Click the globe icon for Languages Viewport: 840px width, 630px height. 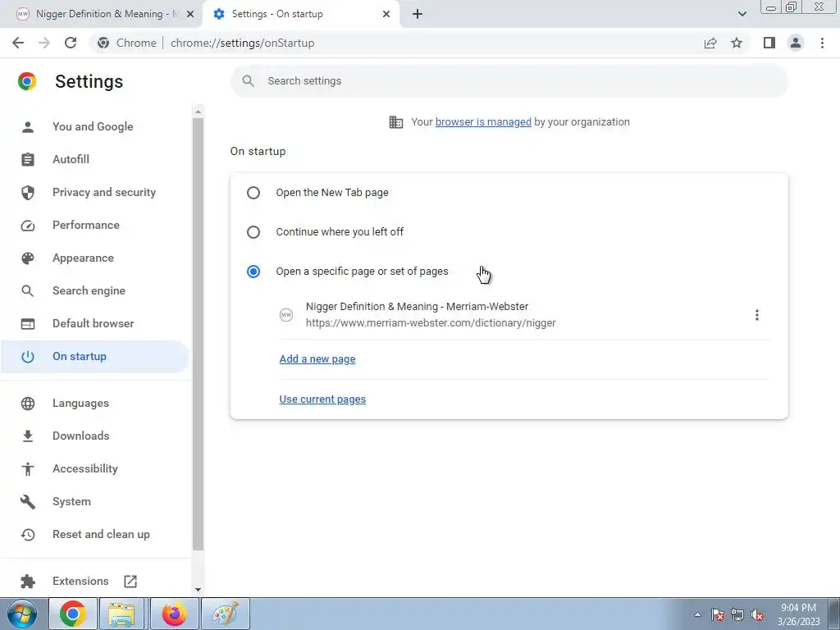click(28, 403)
